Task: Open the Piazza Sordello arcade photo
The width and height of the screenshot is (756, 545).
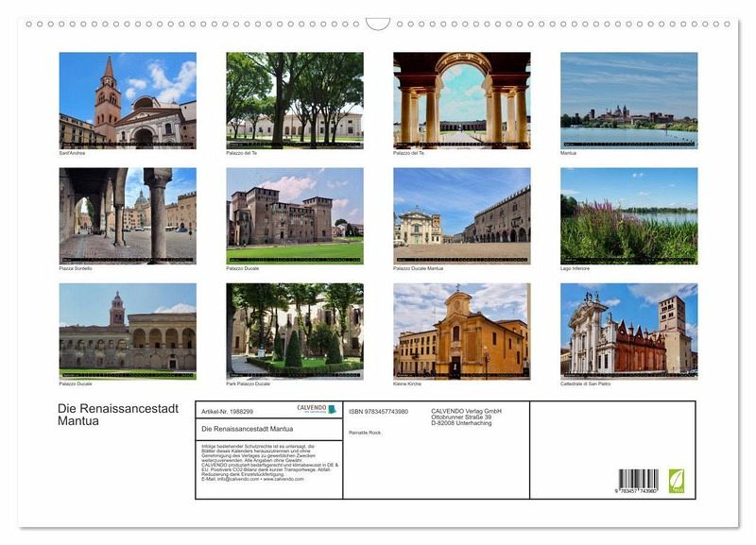Action: 128,215
